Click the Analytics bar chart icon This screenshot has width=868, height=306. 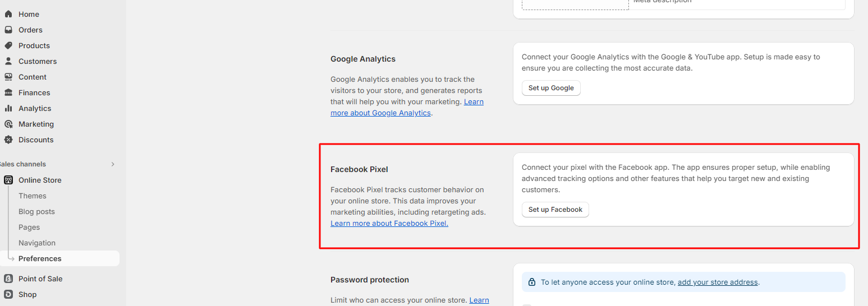click(8, 108)
